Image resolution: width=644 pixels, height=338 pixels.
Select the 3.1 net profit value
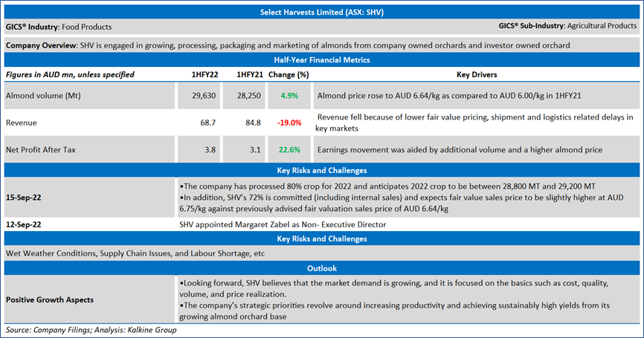click(256, 150)
